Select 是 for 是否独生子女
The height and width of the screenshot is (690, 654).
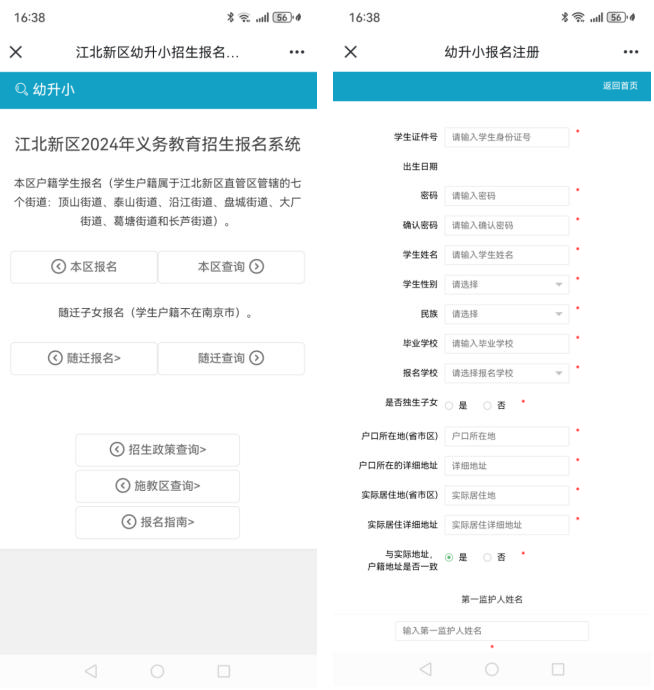point(449,406)
